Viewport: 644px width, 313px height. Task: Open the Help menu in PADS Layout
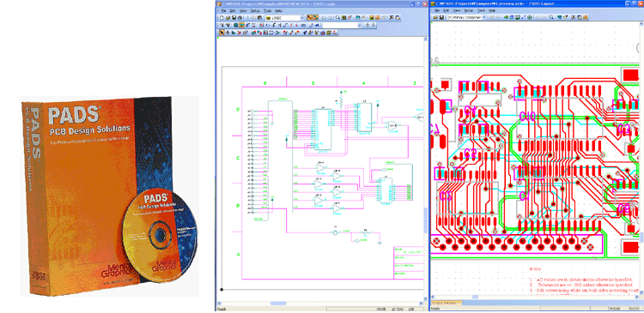click(x=492, y=10)
